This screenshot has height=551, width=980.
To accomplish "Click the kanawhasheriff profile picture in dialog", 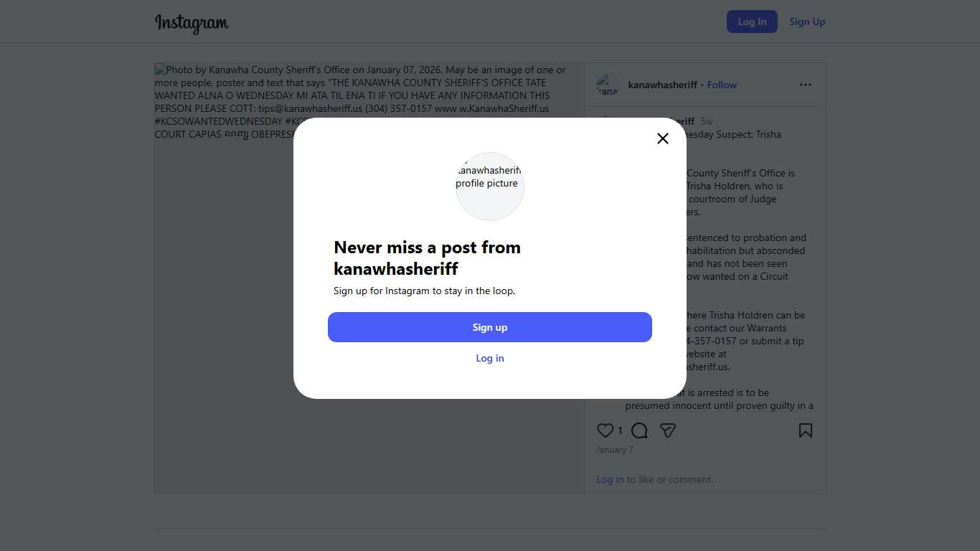I will click(490, 186).
